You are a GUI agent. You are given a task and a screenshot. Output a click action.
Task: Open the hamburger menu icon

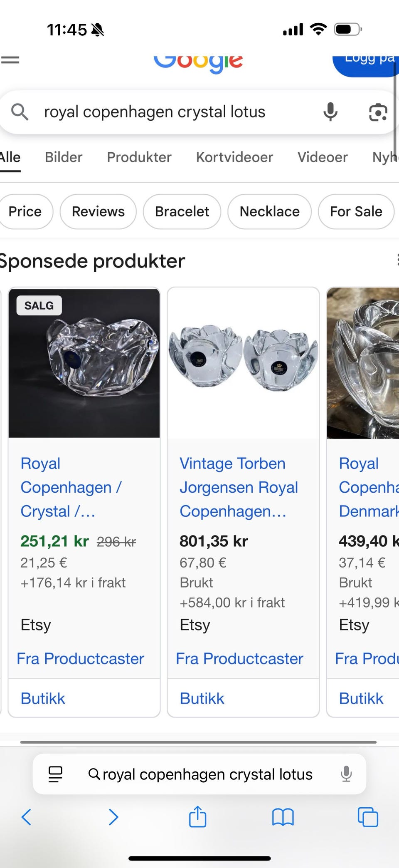(x=10, y=60)
